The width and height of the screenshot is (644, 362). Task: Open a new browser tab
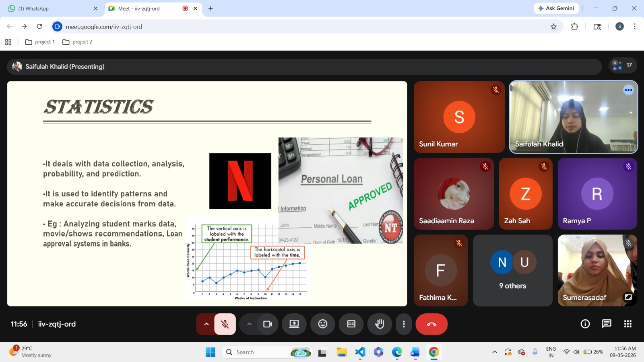click(211, 8)
